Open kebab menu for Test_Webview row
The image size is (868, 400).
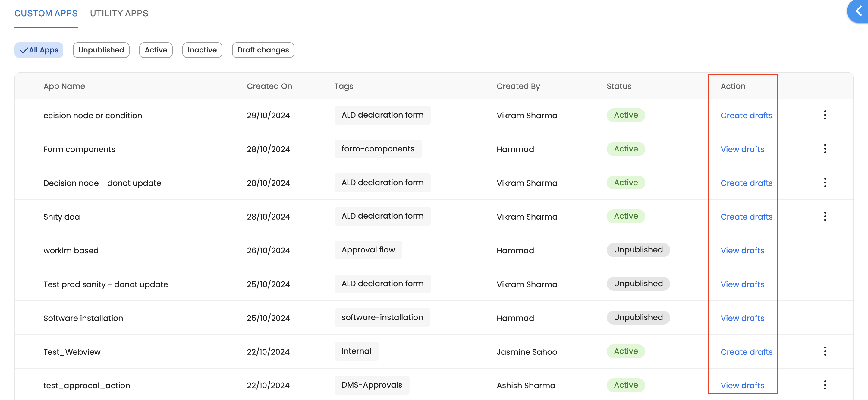(825, 351)
